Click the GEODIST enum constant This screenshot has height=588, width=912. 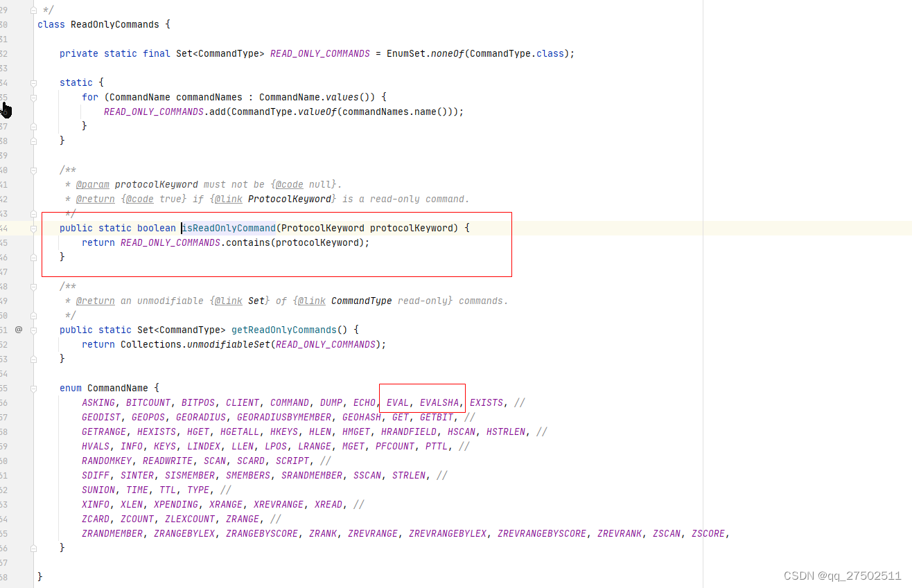click(101, 417)
